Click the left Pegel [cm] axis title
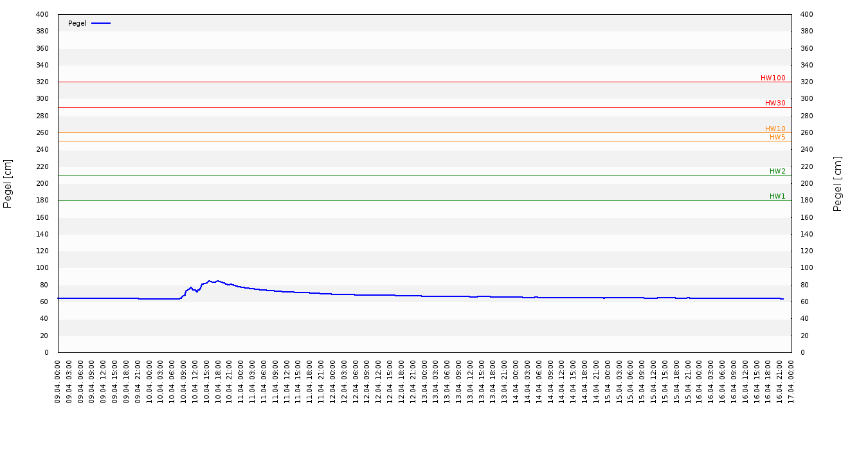 pos(8,183)
